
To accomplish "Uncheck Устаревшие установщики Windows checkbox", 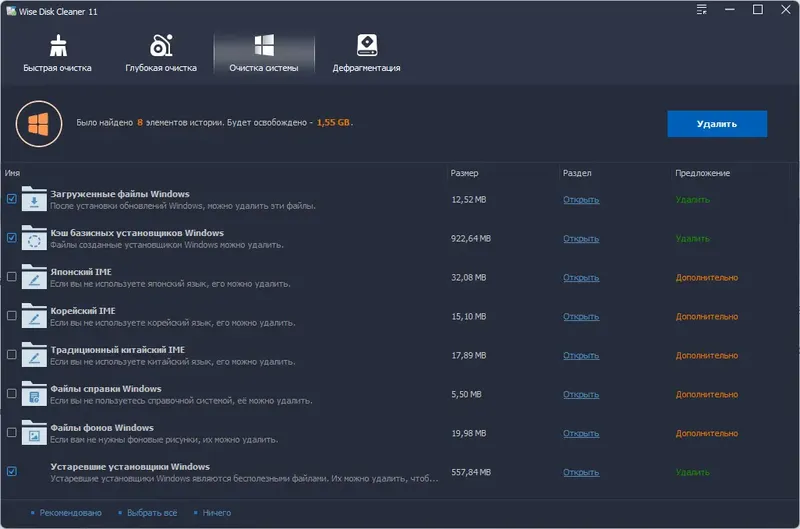I will [12, 471].
